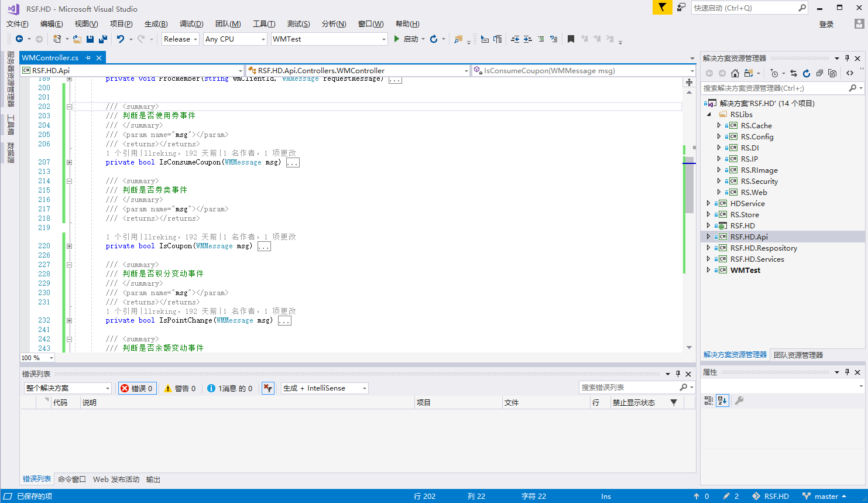Click the Save All toolbar icon
Viewport: 868px width, 503px height.
coord(103,39)
